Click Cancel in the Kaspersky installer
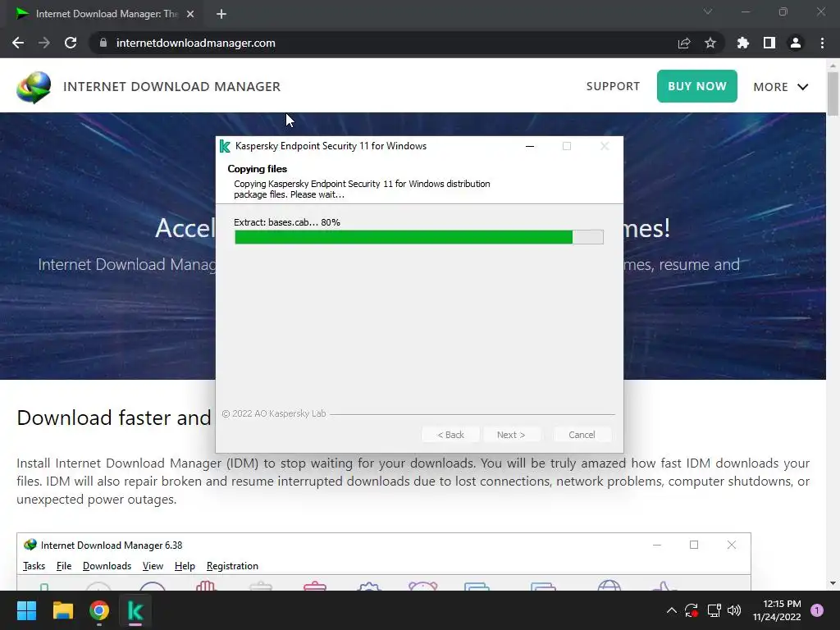Screen dimensions: 840x630 tap(582, 435)
